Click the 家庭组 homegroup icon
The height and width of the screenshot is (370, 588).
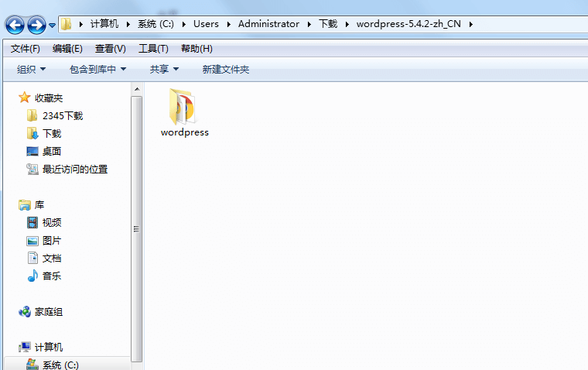click(x=25, y=311)
